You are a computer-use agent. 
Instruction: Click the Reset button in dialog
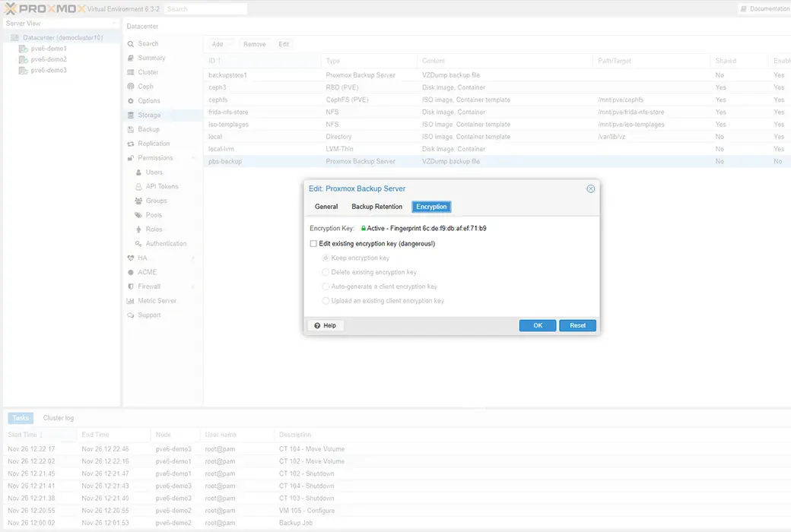tap(577, 326)
